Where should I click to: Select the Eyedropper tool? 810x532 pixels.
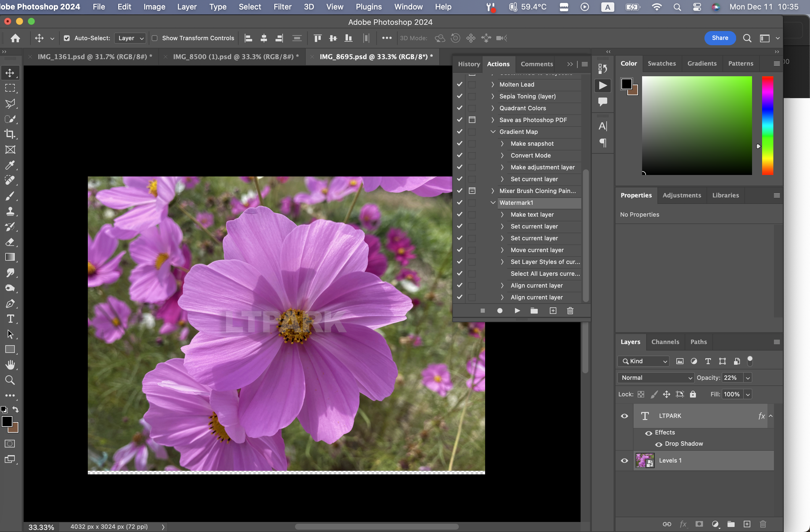10,165
